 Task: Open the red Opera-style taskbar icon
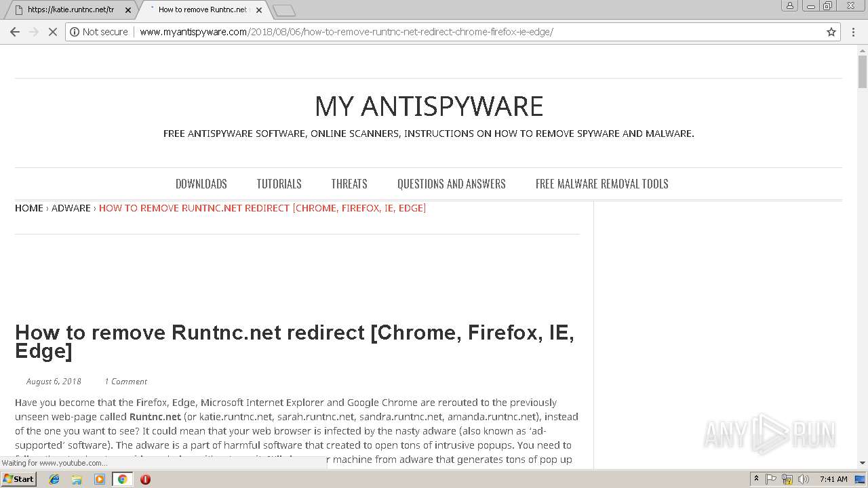coord(145,479)
